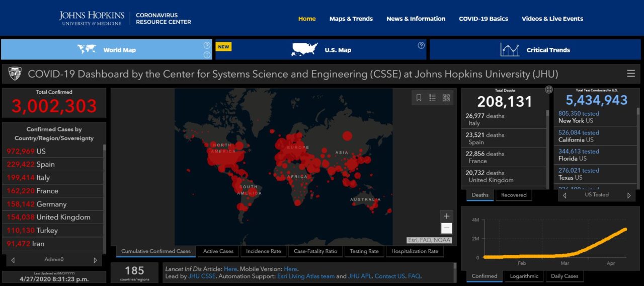
Task: Open the Critical Trends section
Action: point(535,50)
